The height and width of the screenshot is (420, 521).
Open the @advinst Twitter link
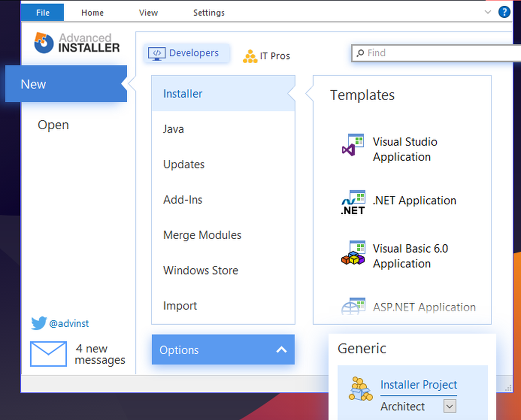69,324
